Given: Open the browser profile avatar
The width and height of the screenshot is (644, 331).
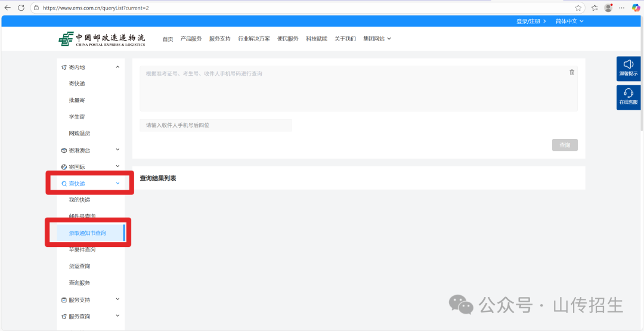Looking at the screenshot, I should point(608,8).
